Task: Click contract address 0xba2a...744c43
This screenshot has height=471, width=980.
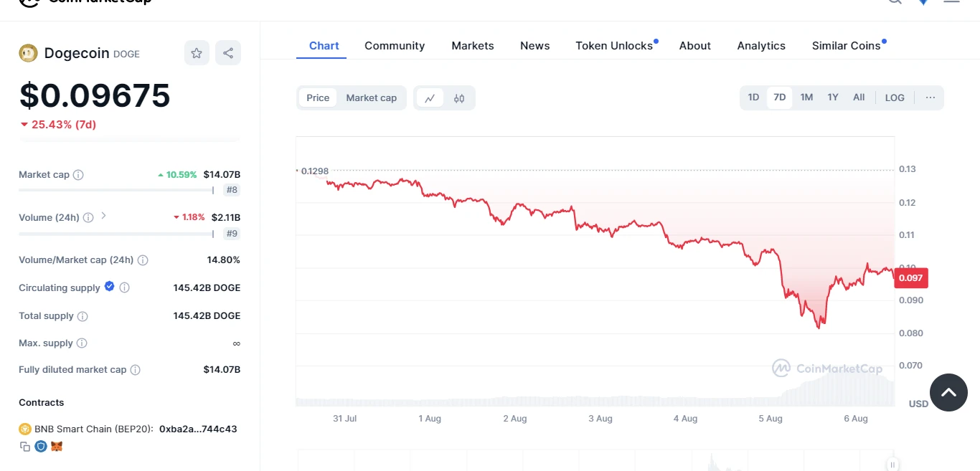Action: pos(198,429)
